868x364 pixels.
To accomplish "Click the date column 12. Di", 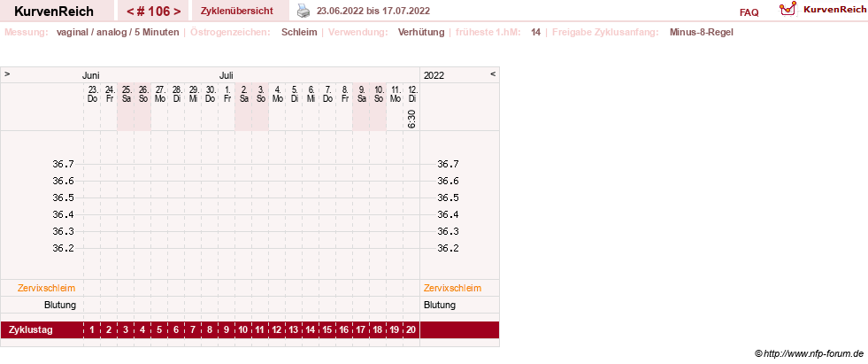I will pyautogui.click(x=411, y=94).
